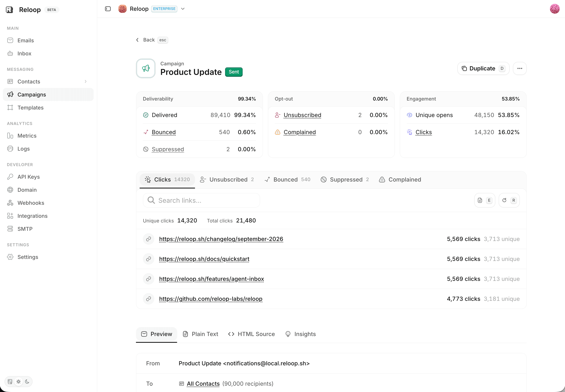Open the All Contacts recipient link
This screenshot has width=565, height=392.
[x=203, y=384]
